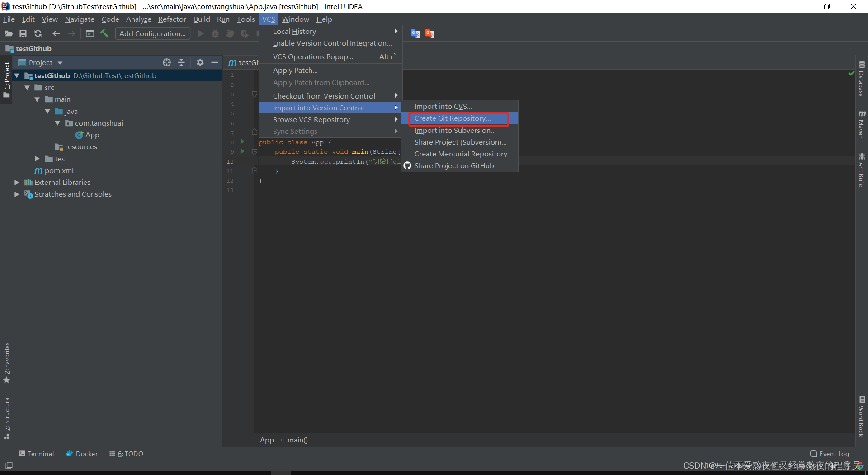
Task: Collapse the java folder node
Action: pyautogui.click(x=47, y=111)
